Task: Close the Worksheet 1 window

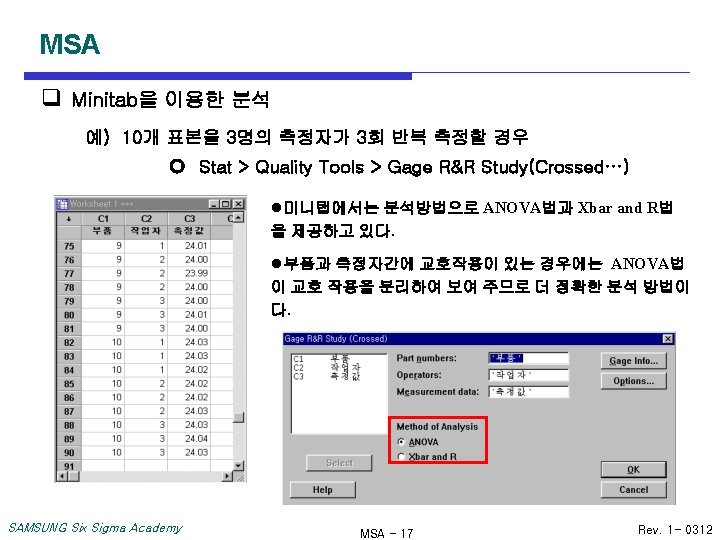Action: tap(238, 204)
